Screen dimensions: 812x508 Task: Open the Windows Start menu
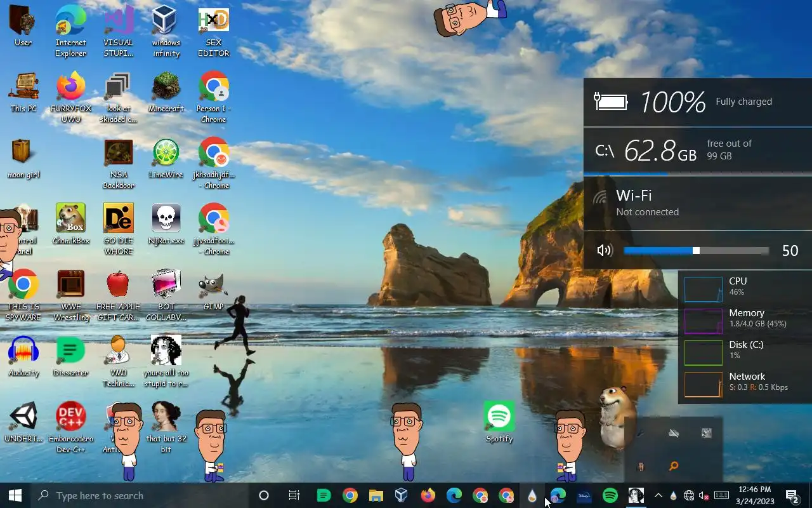(15, 495)
